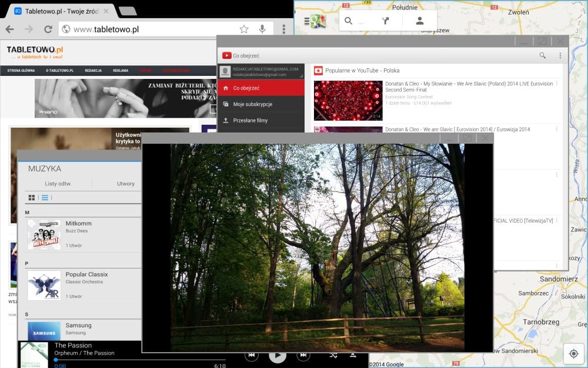588x368 pixels.
Task: Open the YouTube toolbar overflow menu
Action: (560, 55)
